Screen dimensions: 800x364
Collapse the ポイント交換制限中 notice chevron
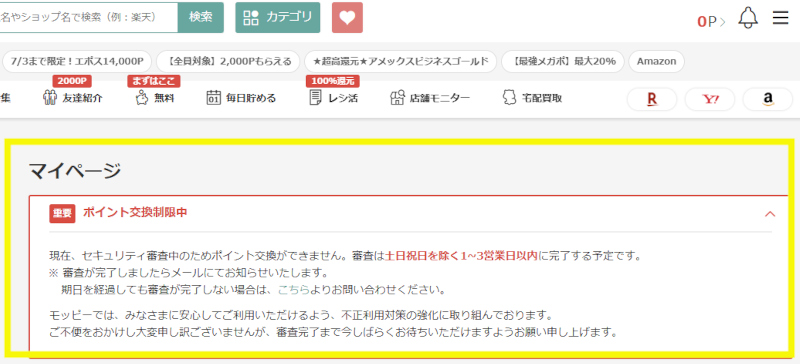click(770, 214)
